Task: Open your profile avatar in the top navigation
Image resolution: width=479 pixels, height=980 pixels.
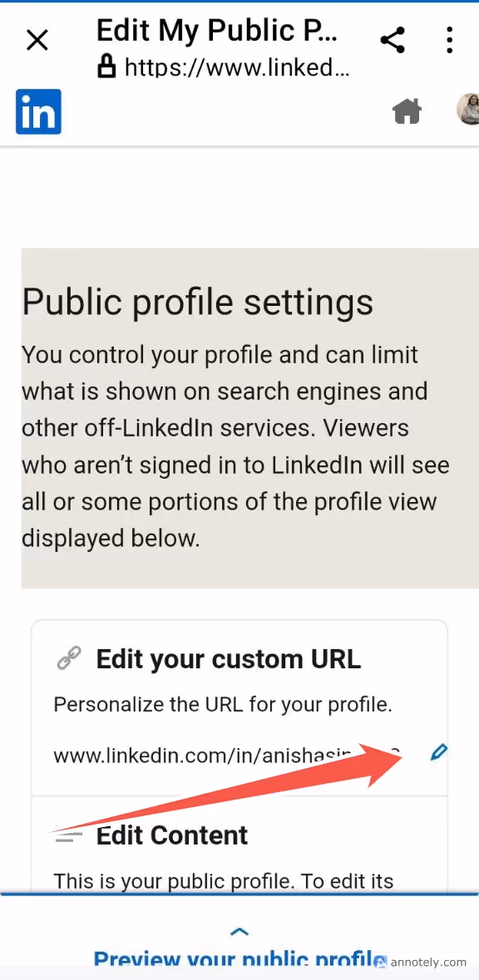Action: coord(468,109)
